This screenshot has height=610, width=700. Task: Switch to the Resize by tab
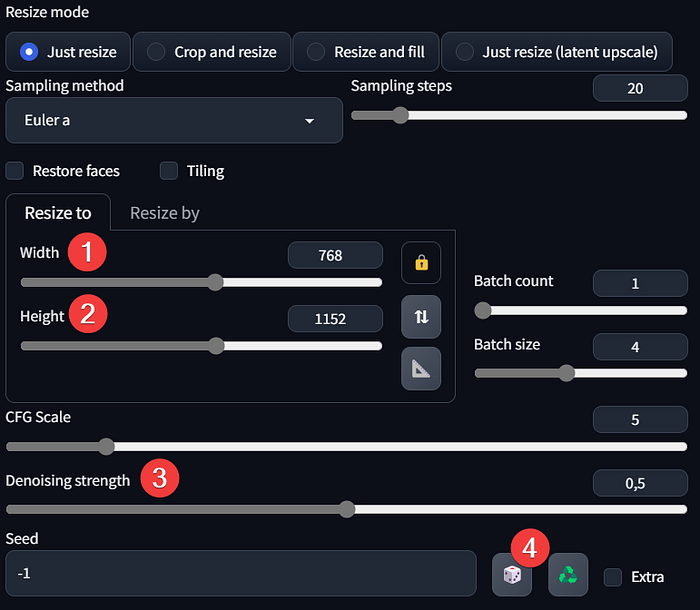(165, 213)
